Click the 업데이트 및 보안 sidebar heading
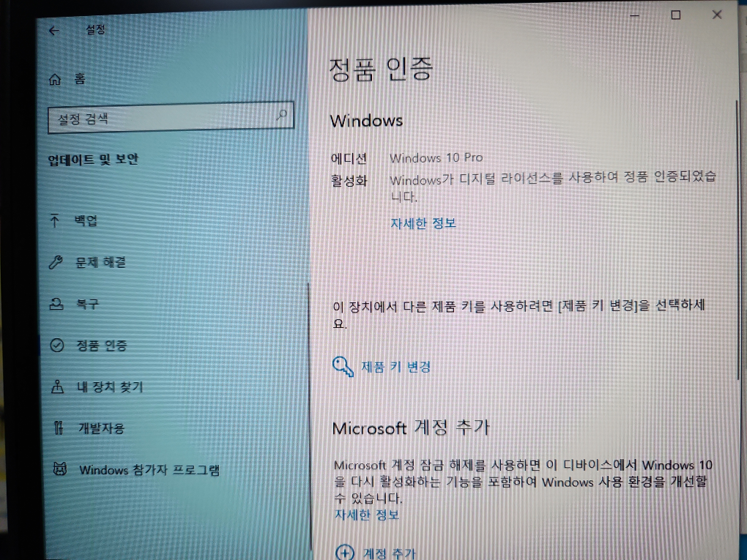Viewport: 747px width, 560px height. 93,159
